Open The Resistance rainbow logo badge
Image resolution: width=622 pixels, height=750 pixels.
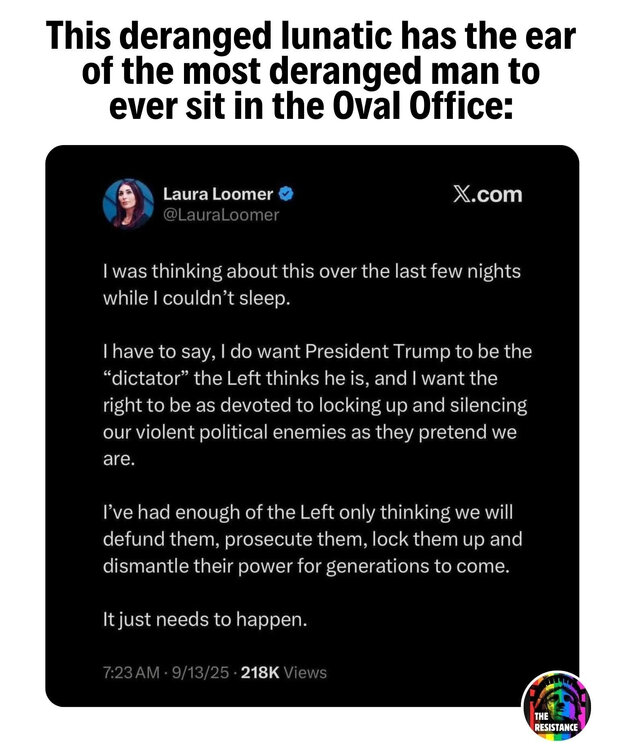[x=556, y=705]
